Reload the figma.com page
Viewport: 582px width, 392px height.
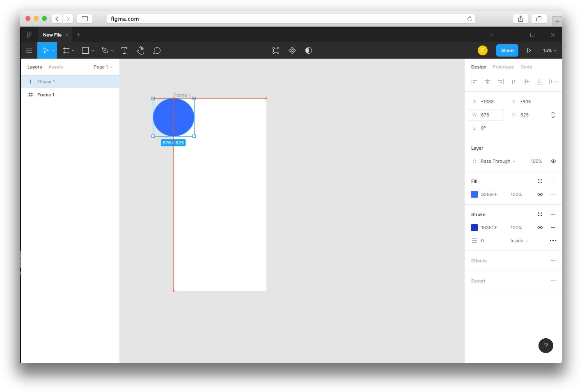(x=470, y=19)
